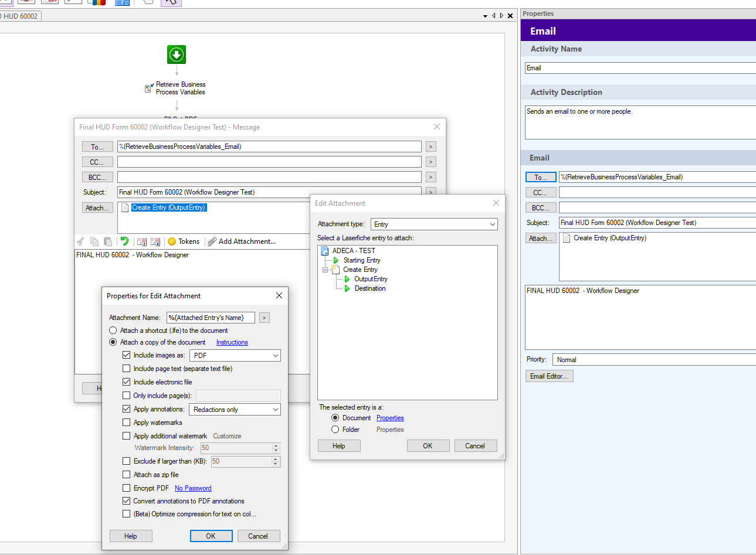Collapse the Create Entry tree node
The width and height of the screenshot is (756, 555).
pos(325,270)
